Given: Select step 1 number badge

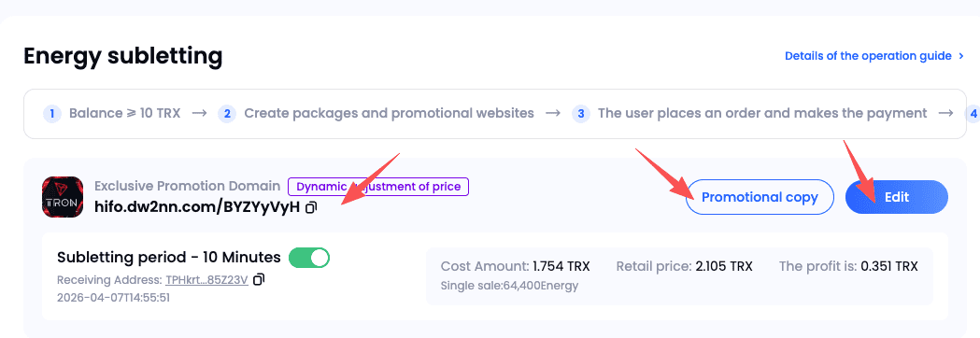Looking at the screenshot, I should point(52,114).
